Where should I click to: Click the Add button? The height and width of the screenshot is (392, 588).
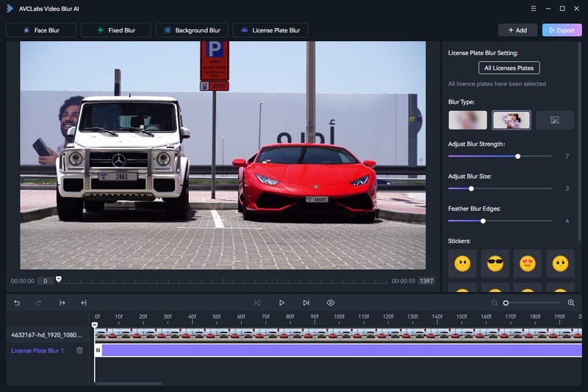(x=517, y=30)
